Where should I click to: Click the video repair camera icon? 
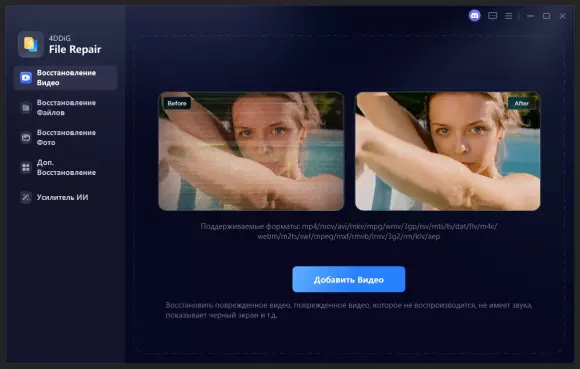pyautogui.click(x=26, y=78)
